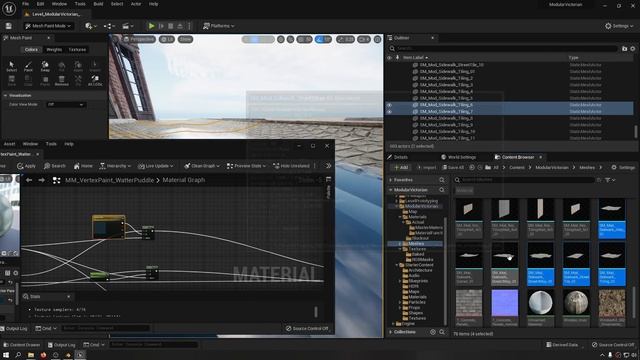Toggle visibility of SM_Mod_Sidewalk_Tiling_7
Viewport: 640px width, 360px height.
389,111
